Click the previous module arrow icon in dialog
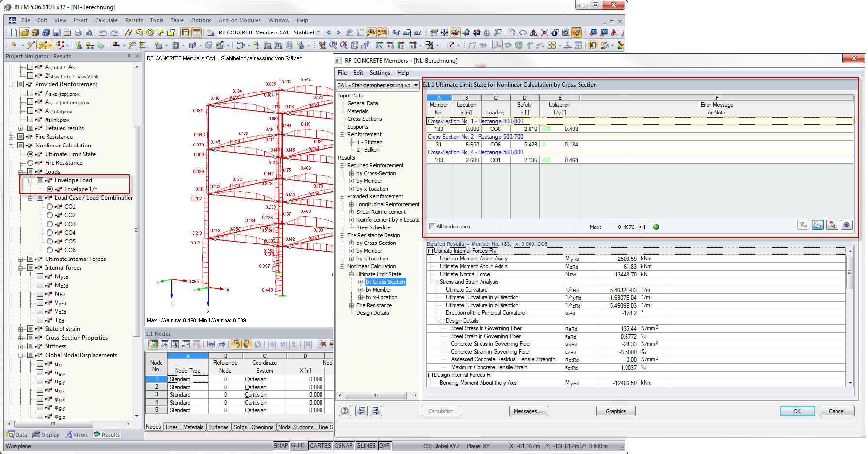868x454 pixels. tap(361, 411)
